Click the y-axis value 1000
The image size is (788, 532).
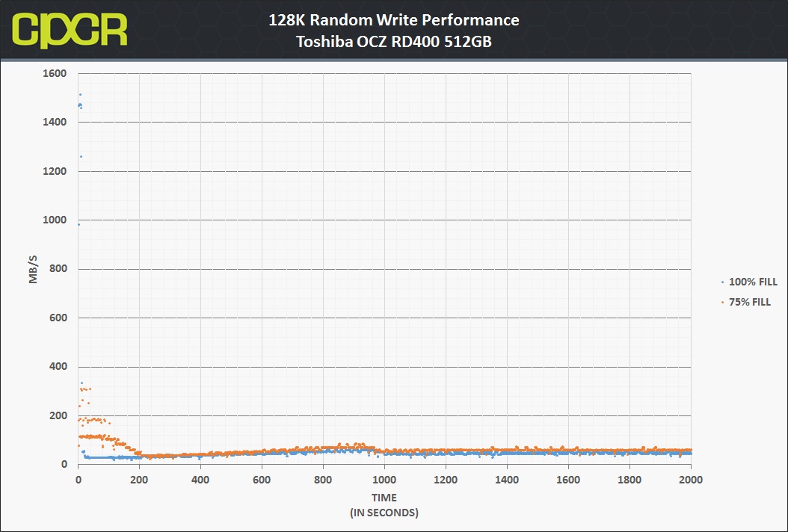coord(55,220)
